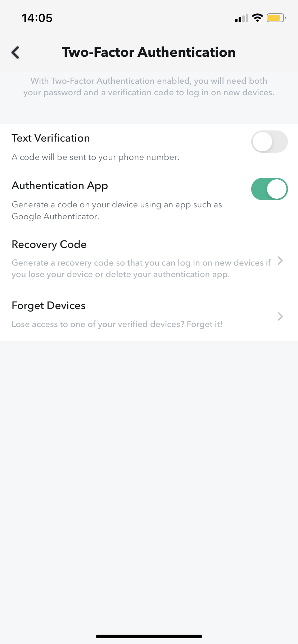298x644 pixels.
Task: Open the Forget Devices chevron
Action: point(280,316)
